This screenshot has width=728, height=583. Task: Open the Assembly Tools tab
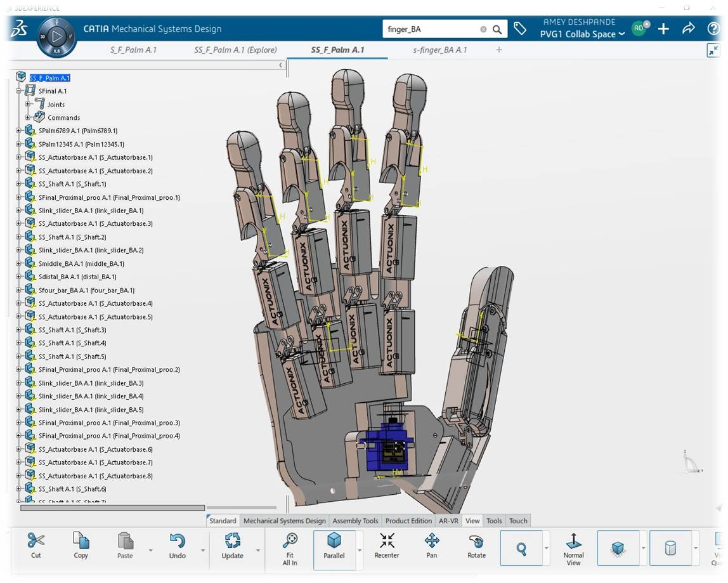(355, 521)
